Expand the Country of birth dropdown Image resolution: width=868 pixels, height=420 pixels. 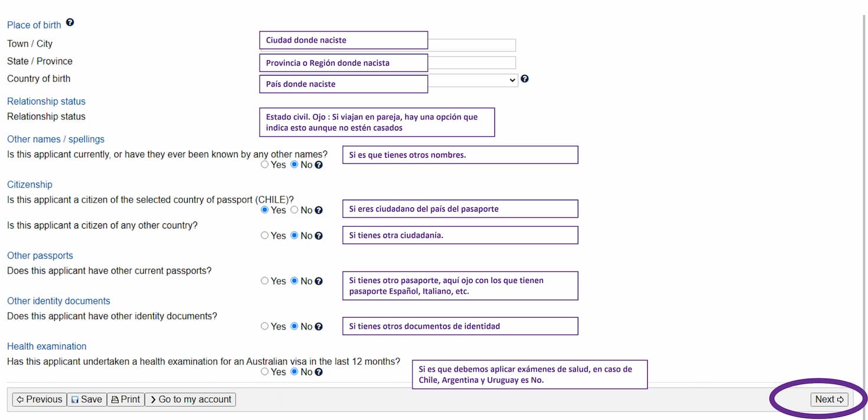click(473, 80)
